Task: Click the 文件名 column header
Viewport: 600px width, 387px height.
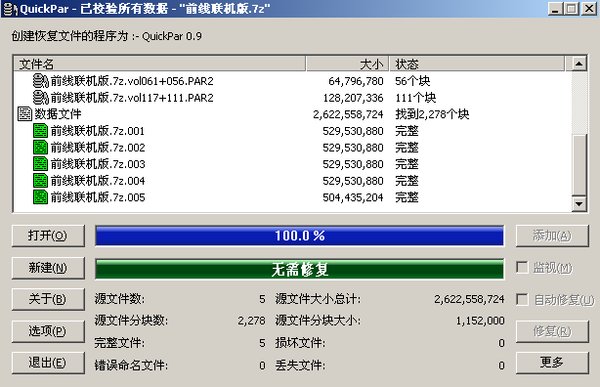Action: pyautogui.click(x=160, y=64)
